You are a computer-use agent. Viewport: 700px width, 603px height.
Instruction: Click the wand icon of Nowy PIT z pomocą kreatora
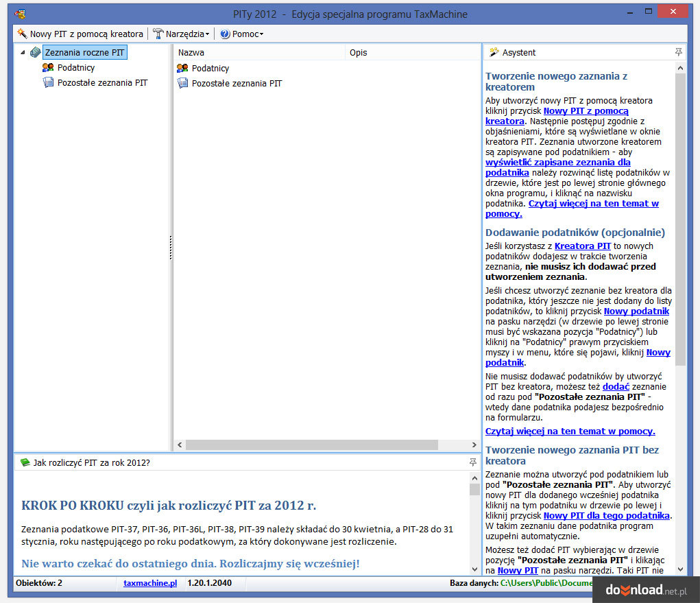click(22, 34)
